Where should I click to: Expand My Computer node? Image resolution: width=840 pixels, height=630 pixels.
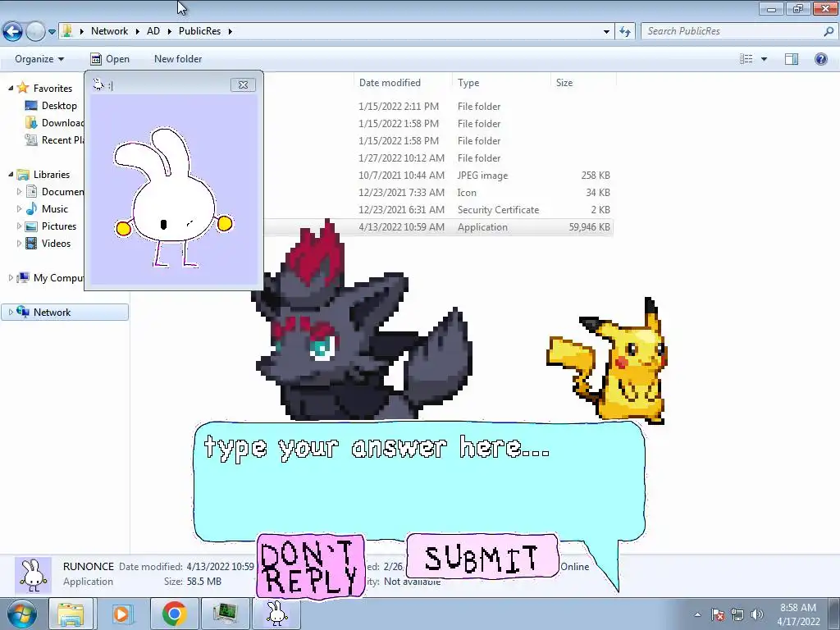(11, 277)
